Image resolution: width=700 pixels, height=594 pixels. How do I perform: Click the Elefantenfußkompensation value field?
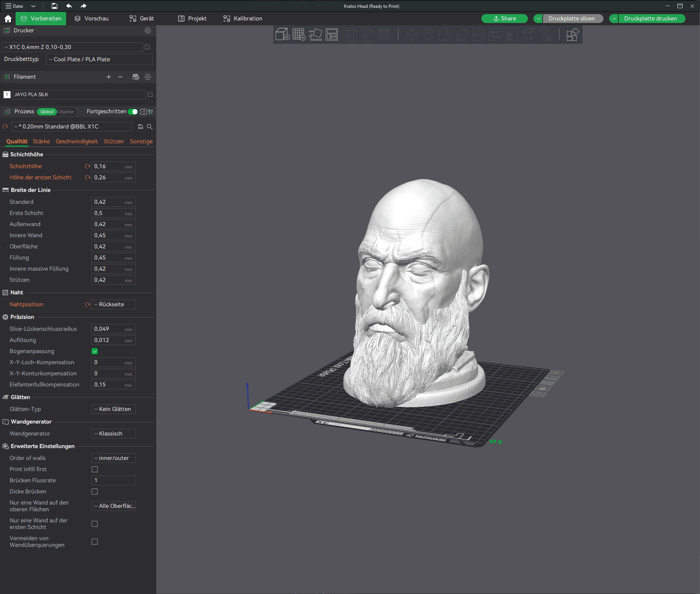pos(114,385)
